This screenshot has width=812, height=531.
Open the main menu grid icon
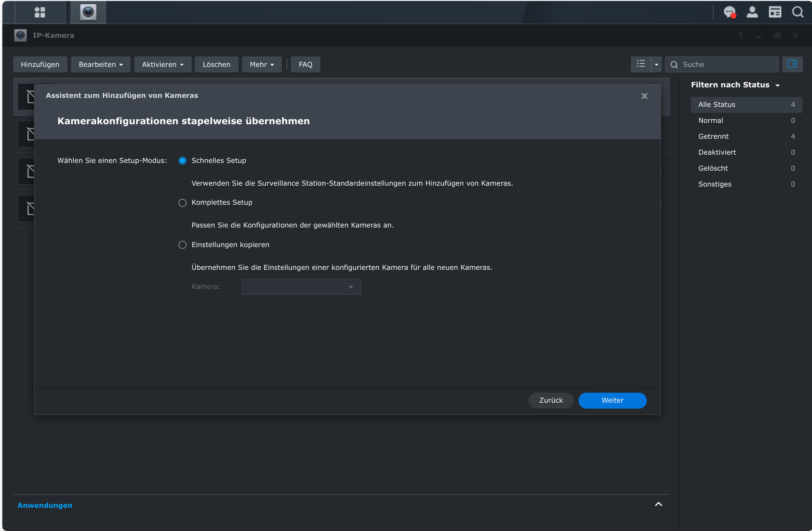point(40,12)
